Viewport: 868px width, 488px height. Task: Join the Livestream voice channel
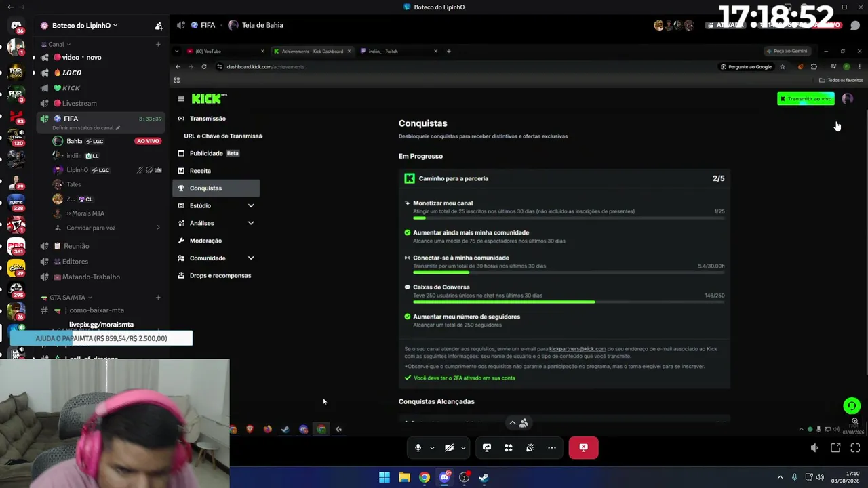coord(100,104)
